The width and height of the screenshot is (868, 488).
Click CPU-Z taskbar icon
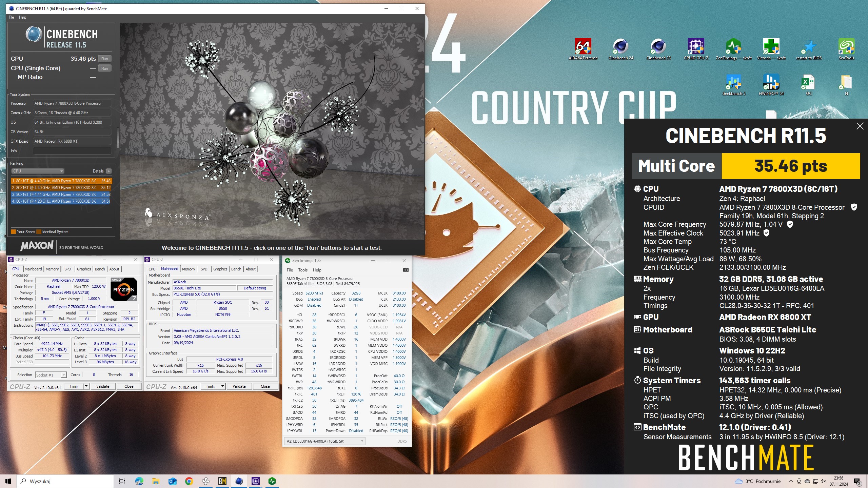[256, 481]
